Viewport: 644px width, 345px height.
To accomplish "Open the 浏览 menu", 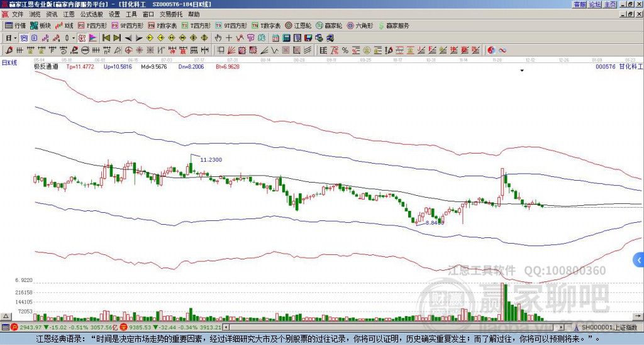I will (x=35, y=14).
